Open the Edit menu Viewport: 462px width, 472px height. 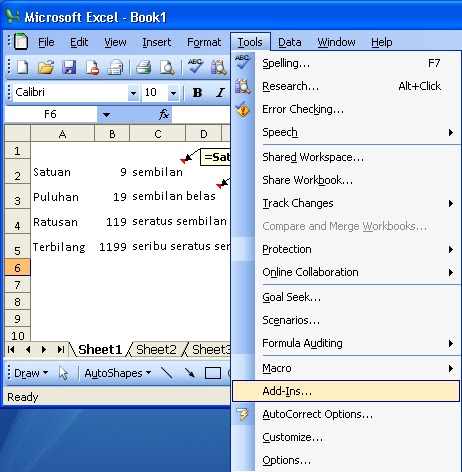[x=79, y=42]
